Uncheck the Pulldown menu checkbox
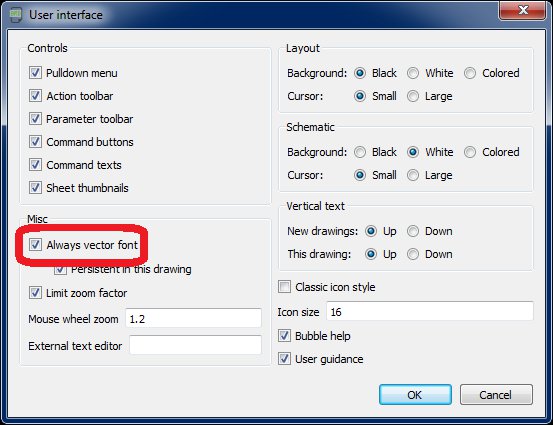Image resolution: width=553 pixels, height=425 pixels. (x=35, y=73)
